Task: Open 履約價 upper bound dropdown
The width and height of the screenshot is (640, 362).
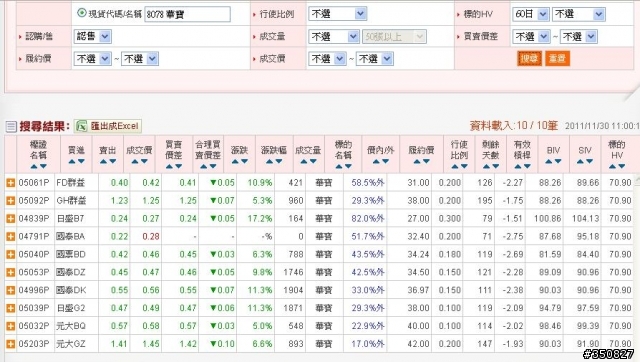Action: 140,59
